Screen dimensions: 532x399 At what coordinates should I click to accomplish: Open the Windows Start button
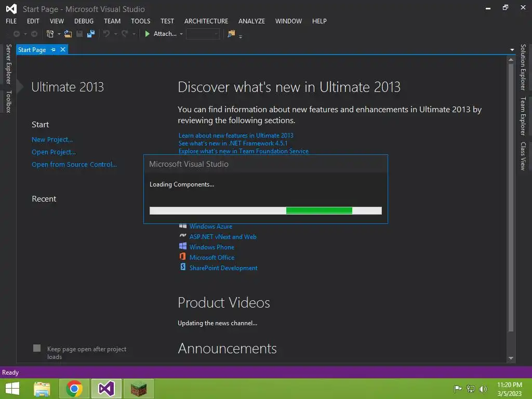(x=12, y=389)
